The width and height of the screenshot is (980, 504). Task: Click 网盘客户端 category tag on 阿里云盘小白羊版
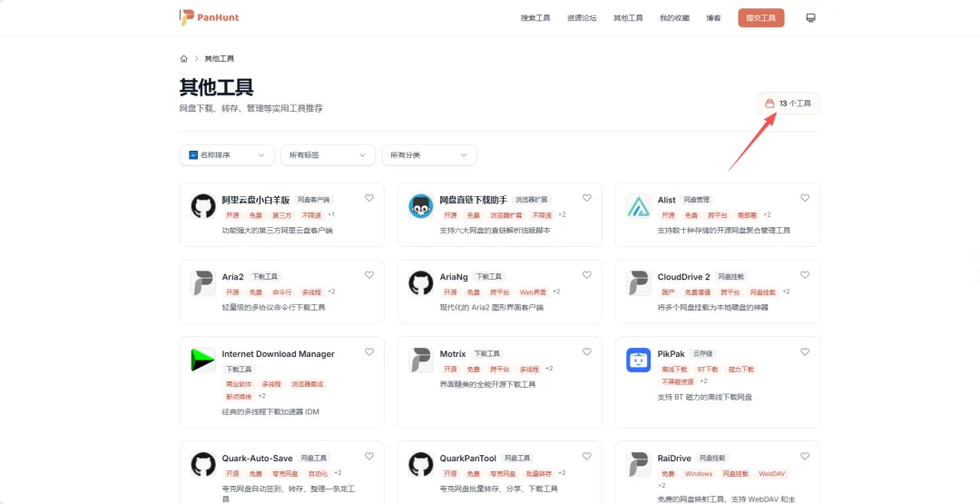pos(314,200)
